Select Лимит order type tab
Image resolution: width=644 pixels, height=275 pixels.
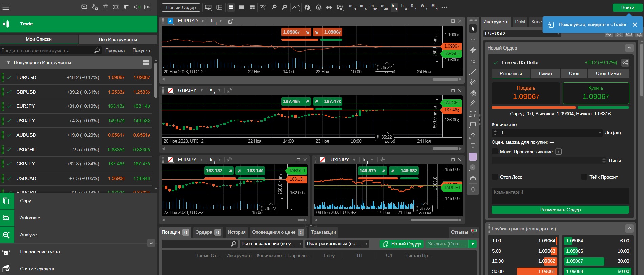[545, 73]
